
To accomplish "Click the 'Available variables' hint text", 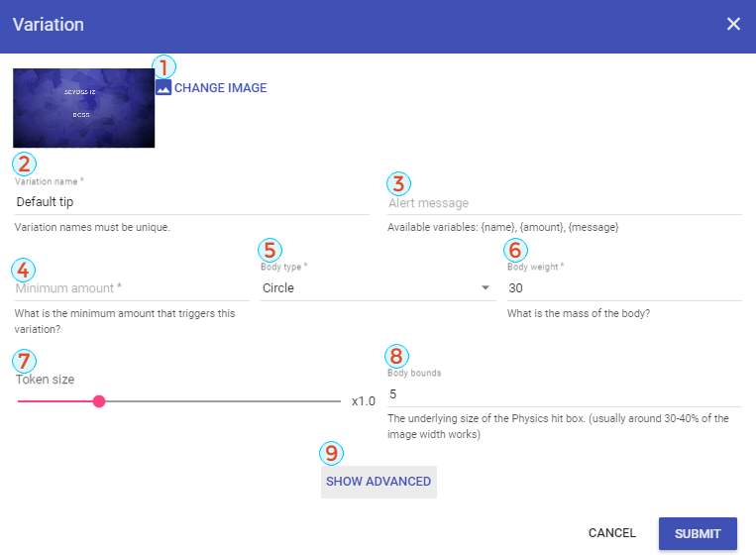I will pos(503,227).
